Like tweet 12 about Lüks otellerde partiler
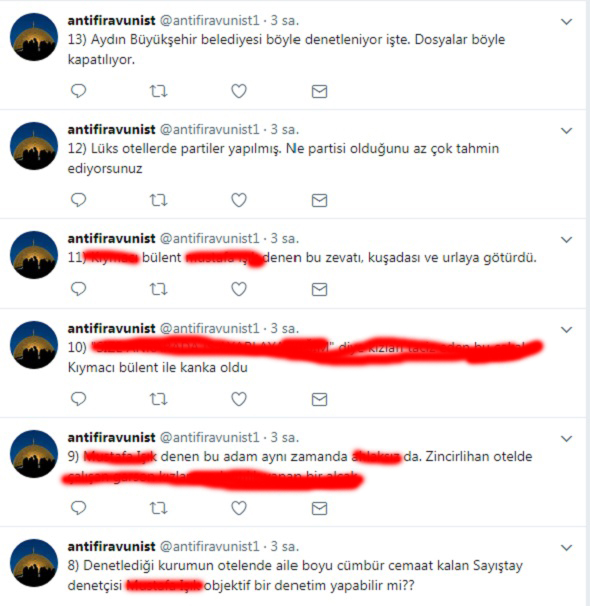This screenshot has width=590, height=606. coord(239,200)
